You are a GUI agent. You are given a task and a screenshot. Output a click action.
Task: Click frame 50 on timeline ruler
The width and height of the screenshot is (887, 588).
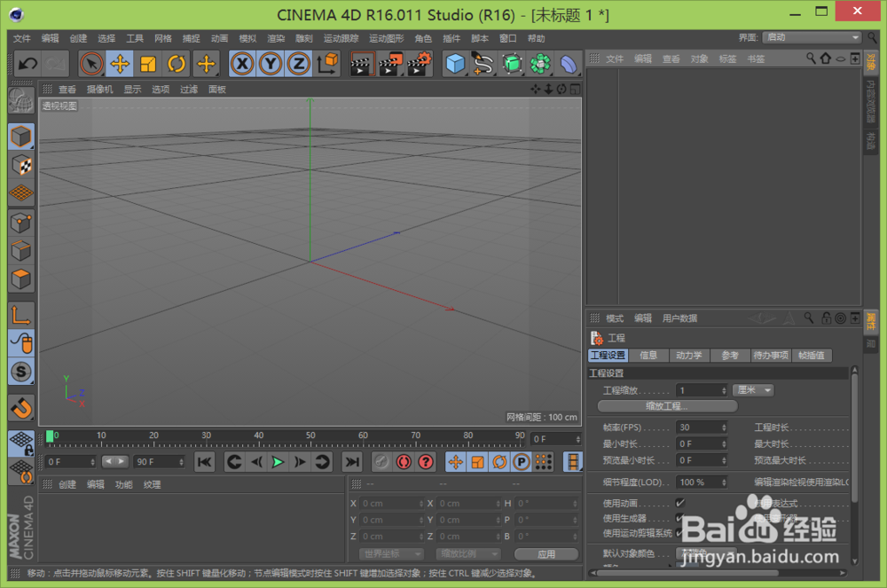tap(310, 438)
